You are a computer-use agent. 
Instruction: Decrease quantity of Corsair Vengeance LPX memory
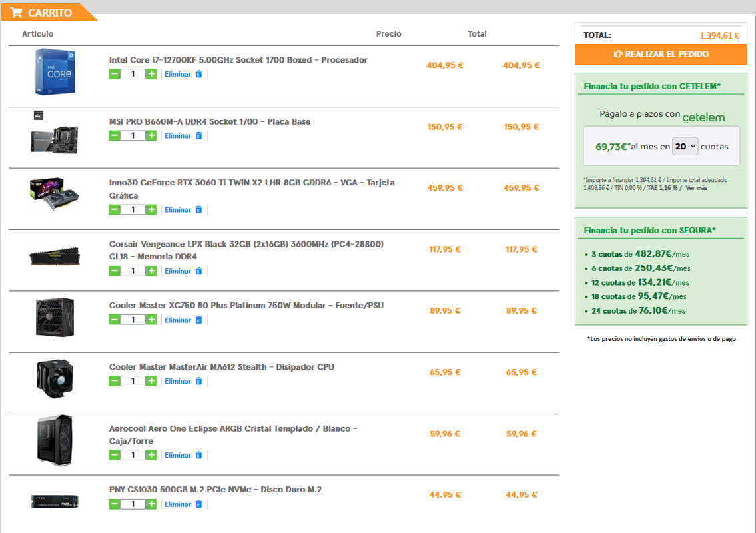coord(115,271)
